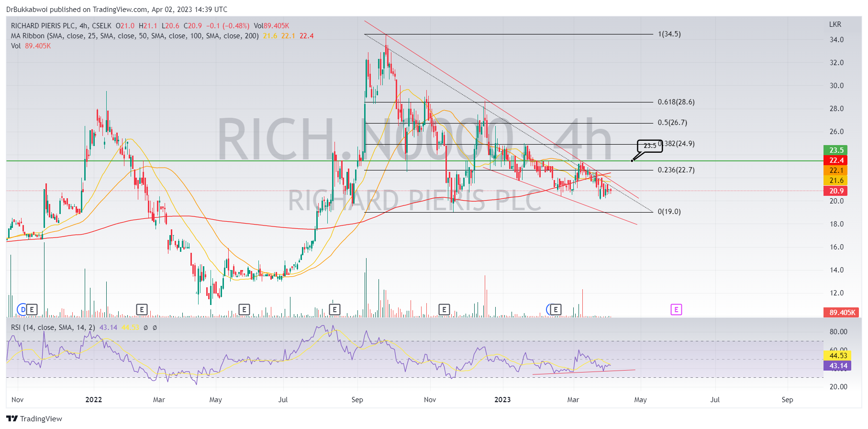
Task: Click the 23.5 price callout bubble
Action: click(650, 146)
